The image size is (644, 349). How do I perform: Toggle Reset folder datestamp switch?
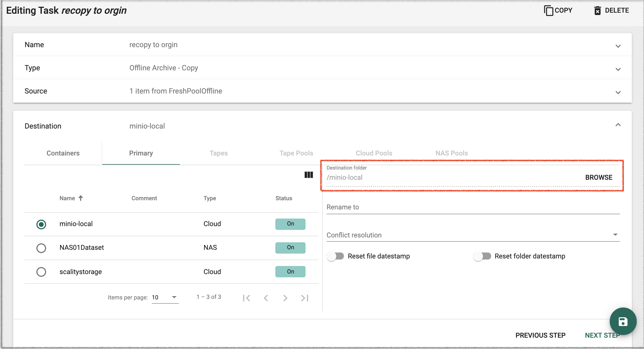point(482,256)
